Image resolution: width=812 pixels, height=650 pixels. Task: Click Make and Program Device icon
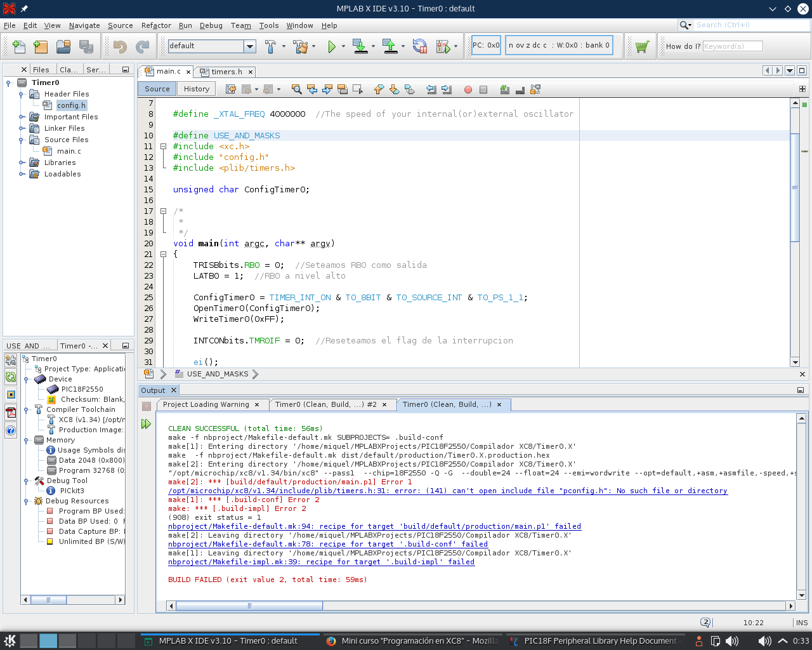click(360, 46)
